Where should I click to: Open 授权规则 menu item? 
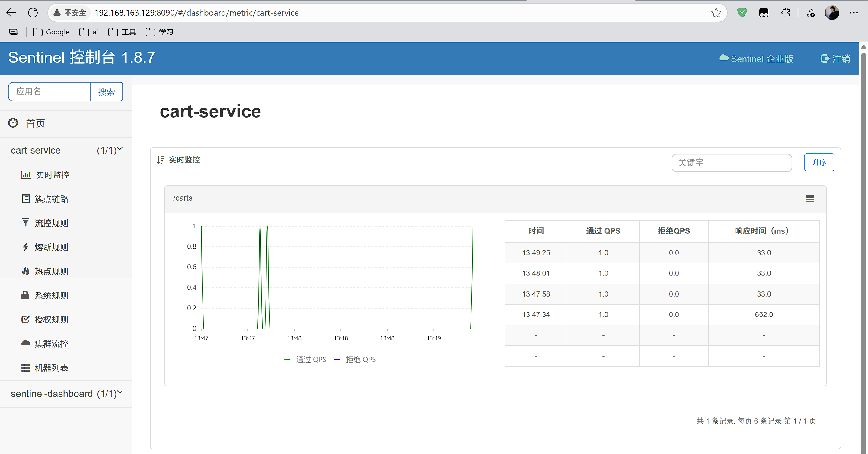click(x=51, y=320)
